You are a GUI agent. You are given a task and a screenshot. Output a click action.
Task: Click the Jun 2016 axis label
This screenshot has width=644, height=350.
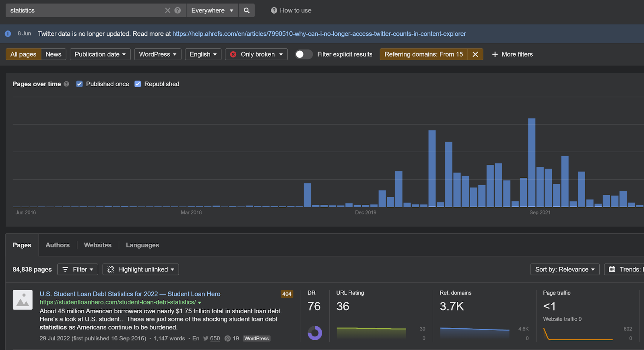26,212
